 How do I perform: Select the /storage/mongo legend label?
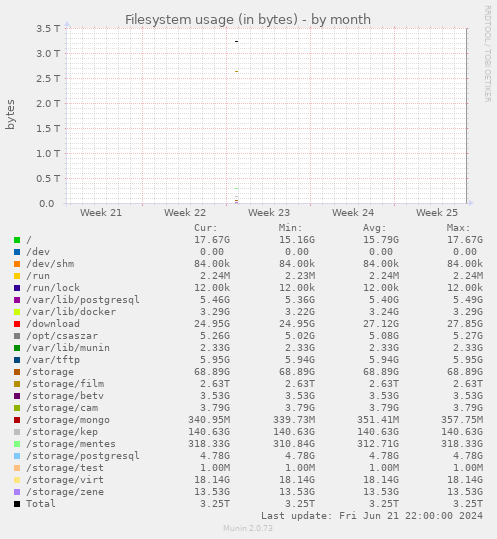[68, 420]
